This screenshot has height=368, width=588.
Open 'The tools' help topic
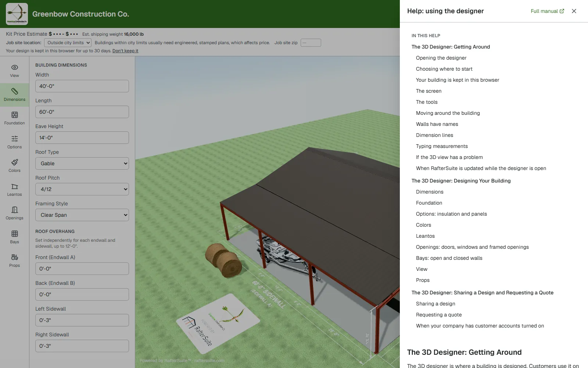427,102
